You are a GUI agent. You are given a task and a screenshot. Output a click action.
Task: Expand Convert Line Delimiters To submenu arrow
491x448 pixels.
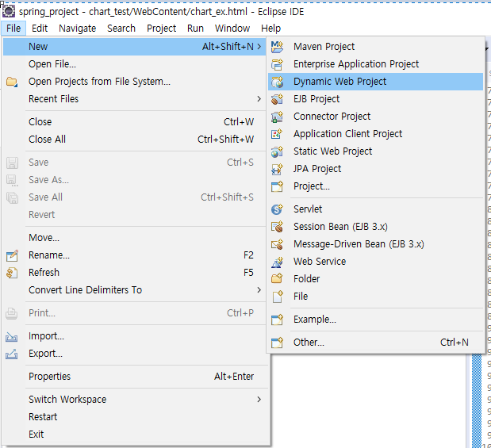[x=259, y=290]
